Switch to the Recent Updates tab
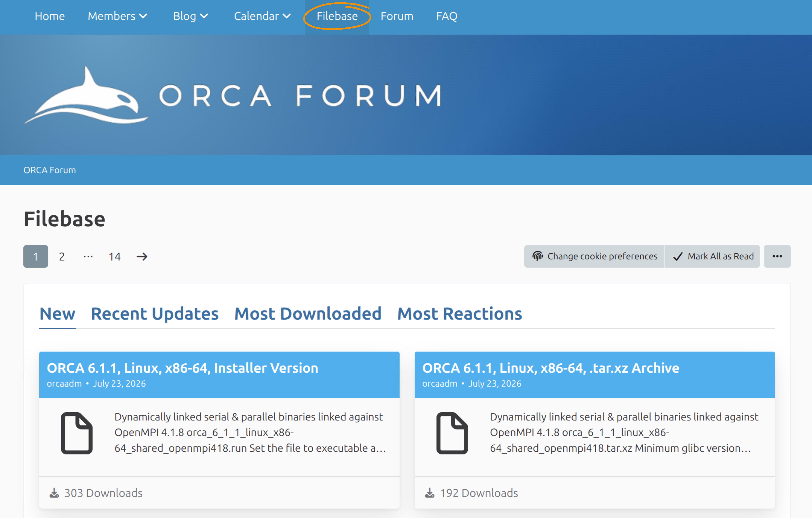 [x=155, y=314]
